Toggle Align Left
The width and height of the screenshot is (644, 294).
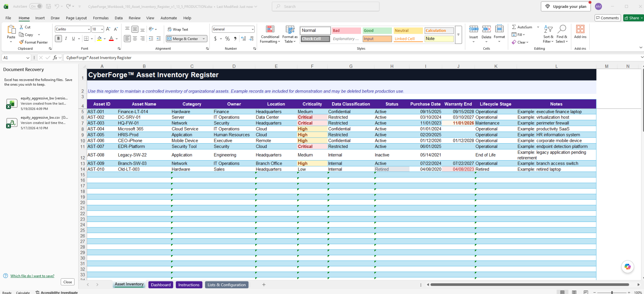tap(127, 38)
